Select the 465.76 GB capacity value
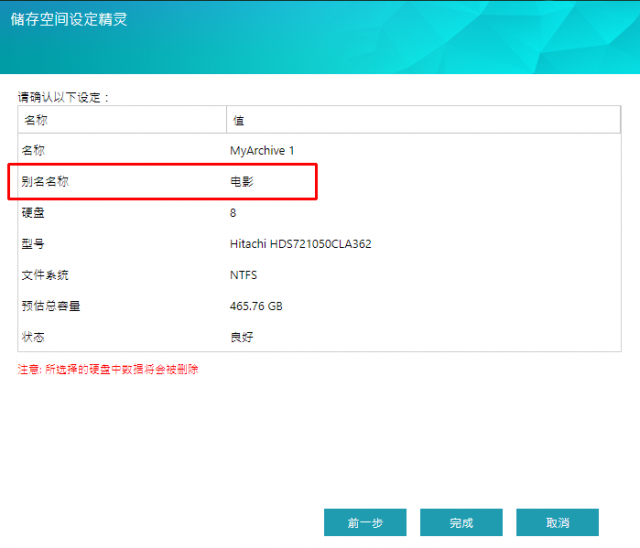The height and width of the screenshot is (548, 640). click(256, 306)
